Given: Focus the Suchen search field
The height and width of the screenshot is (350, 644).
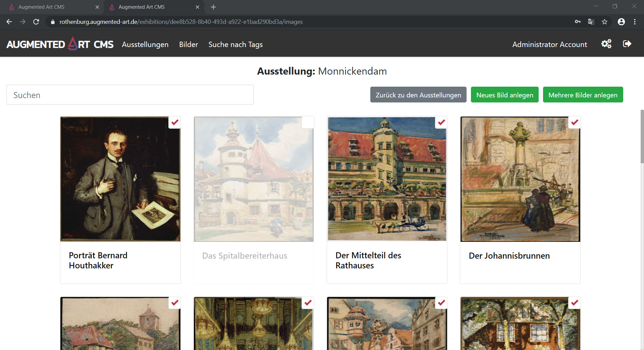Looking at the screenshot, I should click(x=130, y=95).
